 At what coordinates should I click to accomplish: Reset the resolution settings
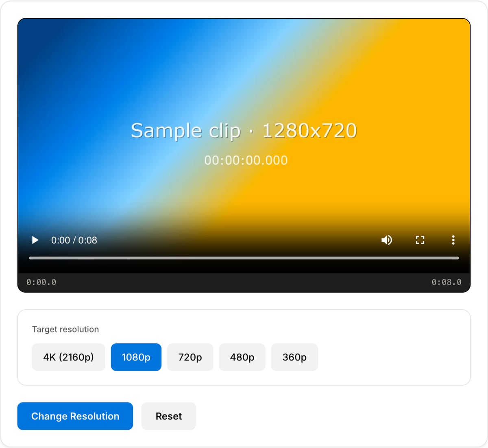(169, 416)
